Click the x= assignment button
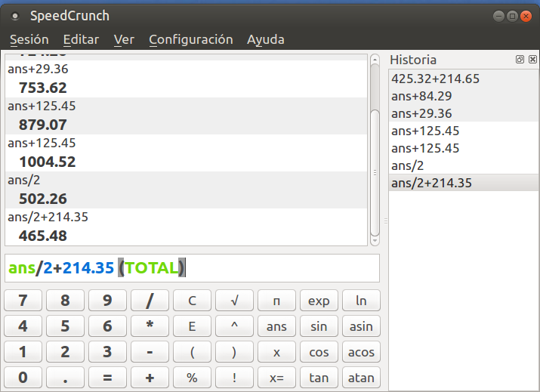The width and height of the screenshot is (540, 392). point(276,378)
